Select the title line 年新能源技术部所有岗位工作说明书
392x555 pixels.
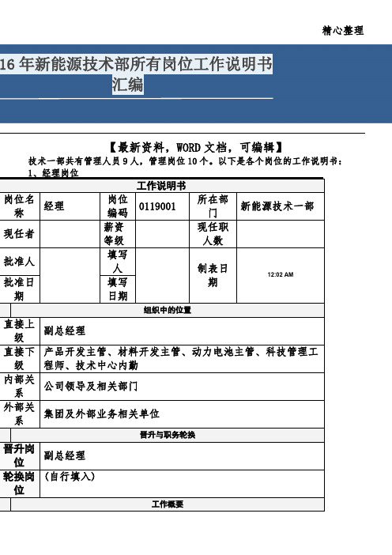pyautogui.click(x=145, y=64)
